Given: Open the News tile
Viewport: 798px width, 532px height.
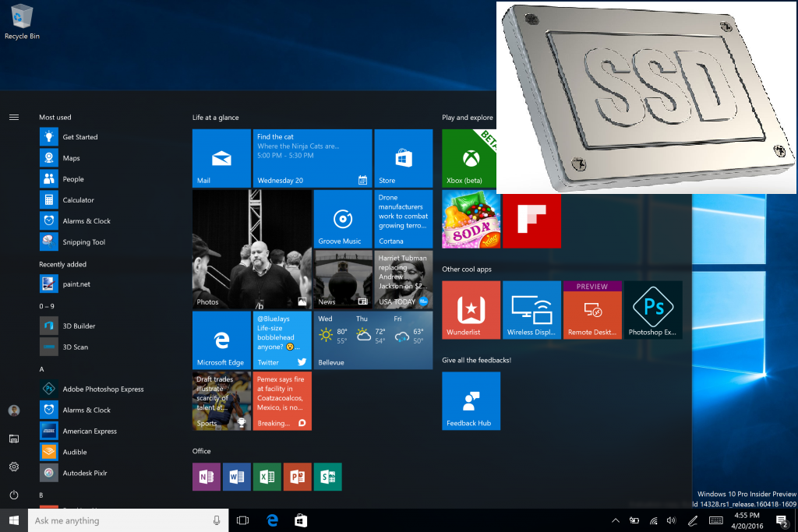Looking at the screenshot, I should coord(343,280).
